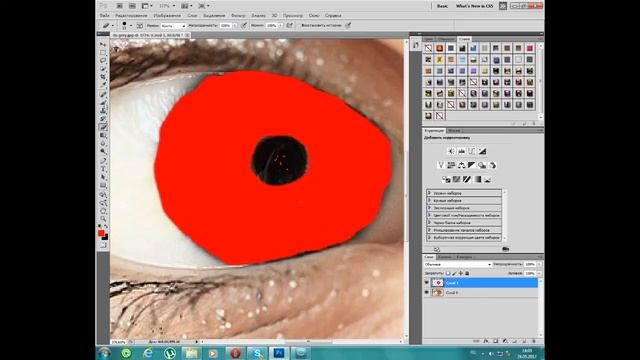Open Opera from the taskbar
640x360 pixels.
[236, 353]
